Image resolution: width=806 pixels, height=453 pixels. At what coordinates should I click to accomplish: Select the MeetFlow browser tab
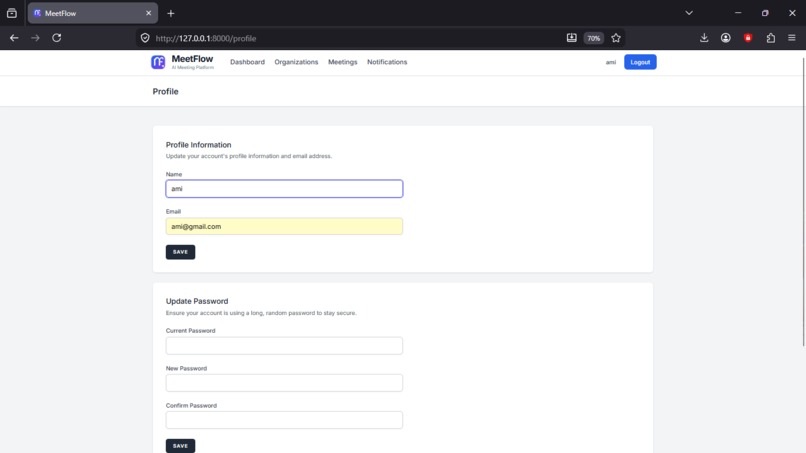[x=93, y=13]
